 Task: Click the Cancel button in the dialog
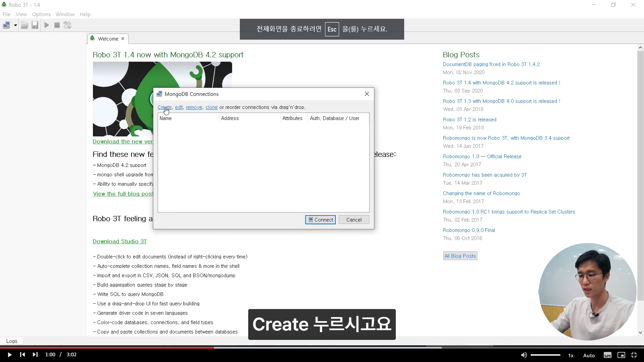point(354,220)
